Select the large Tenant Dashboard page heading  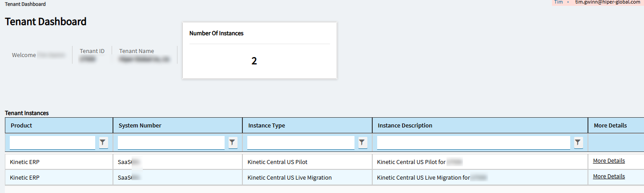[x=46, y=21]
